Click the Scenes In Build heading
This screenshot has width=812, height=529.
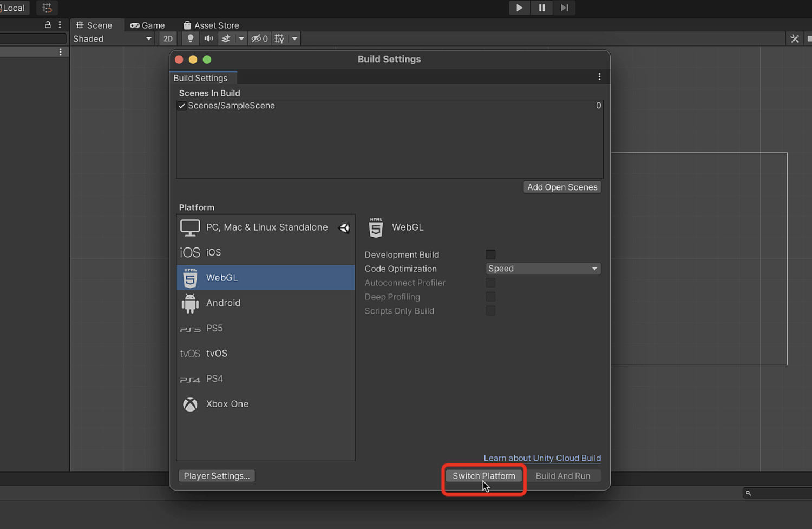click(209, 93)
